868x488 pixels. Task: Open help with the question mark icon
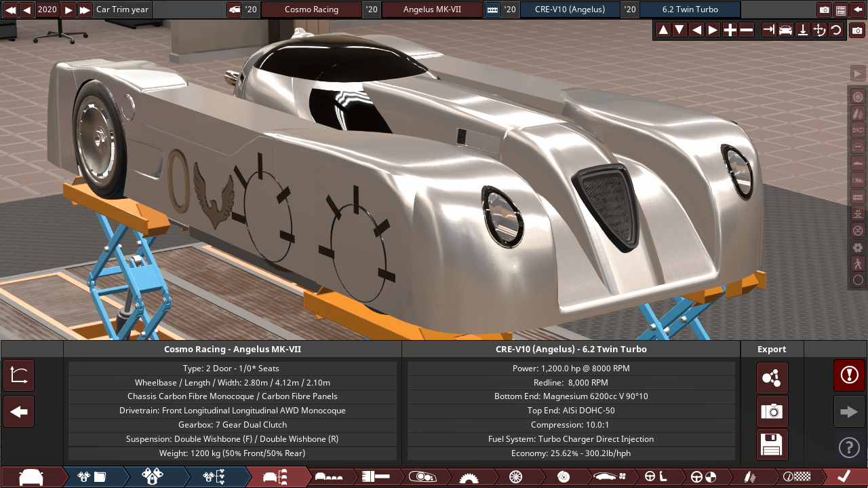pos(849,447)
